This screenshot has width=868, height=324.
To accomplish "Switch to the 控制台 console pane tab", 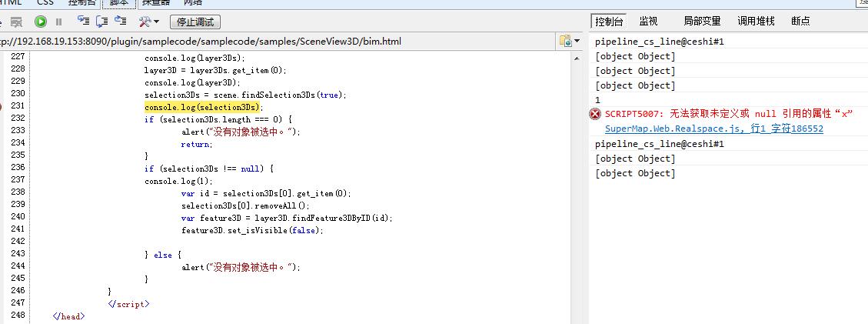I will pyautogui.click(x=609, y=22).
